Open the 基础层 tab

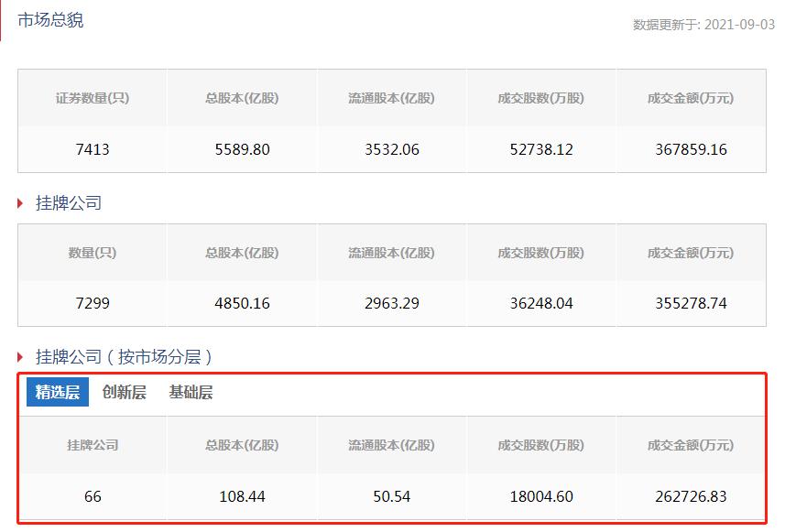(191, 393)
